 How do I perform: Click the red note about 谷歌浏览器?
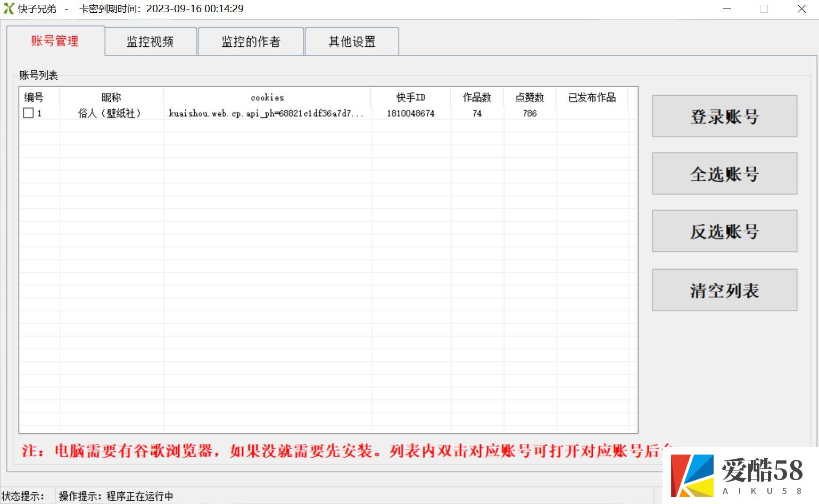(x=348, y=451)
